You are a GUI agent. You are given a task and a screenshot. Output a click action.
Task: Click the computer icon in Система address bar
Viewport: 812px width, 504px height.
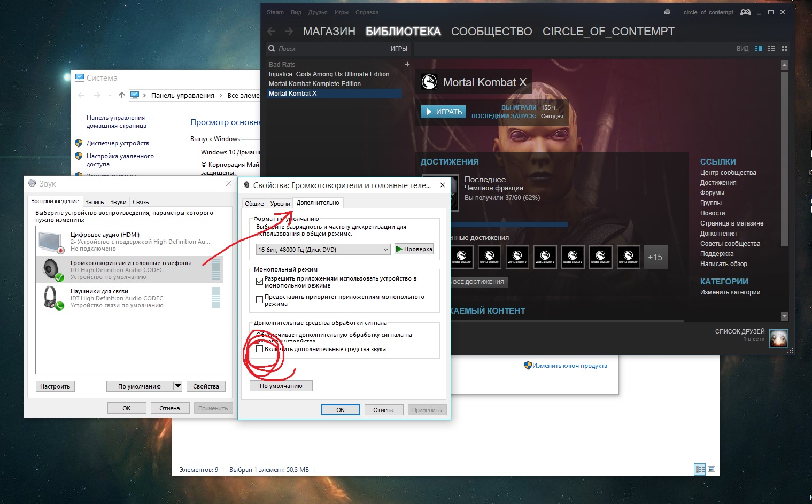[135, 95]
